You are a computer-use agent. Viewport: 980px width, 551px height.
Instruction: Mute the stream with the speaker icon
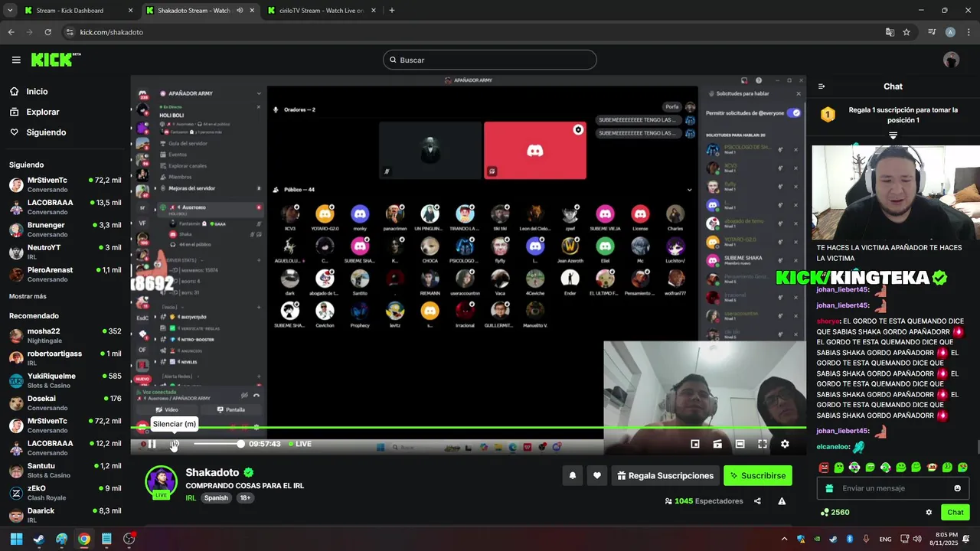click(175, 444)
